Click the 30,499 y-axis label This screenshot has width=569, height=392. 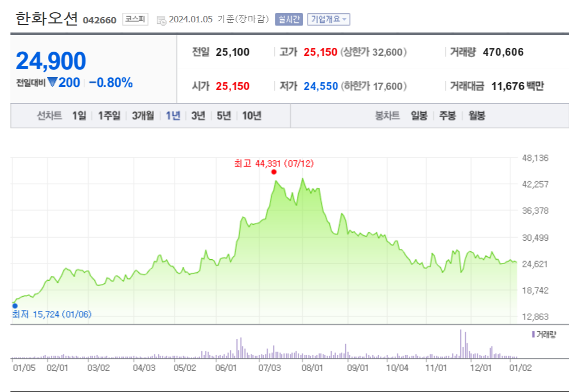click(535, 238)
